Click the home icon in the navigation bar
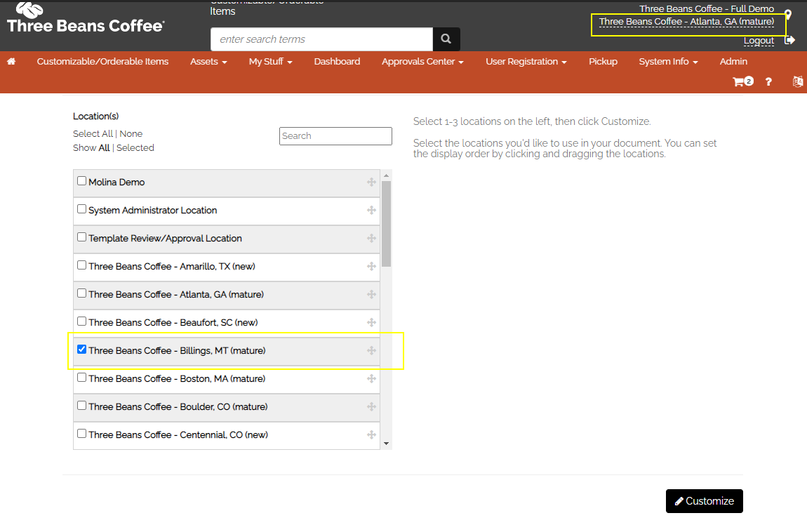 [x=11, y=62]
